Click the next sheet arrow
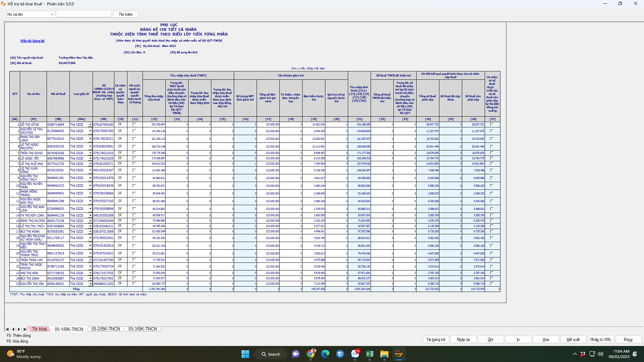 19,329
